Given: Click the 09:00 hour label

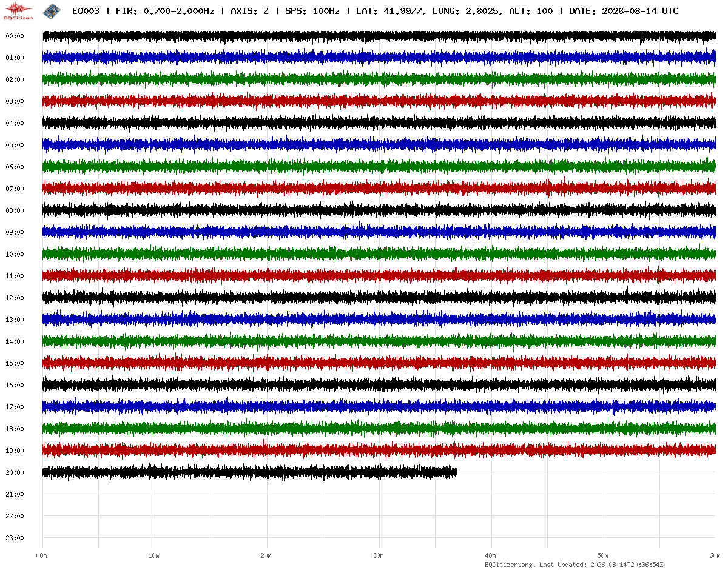Looking at the screenshot, I should tap(15, 232).
